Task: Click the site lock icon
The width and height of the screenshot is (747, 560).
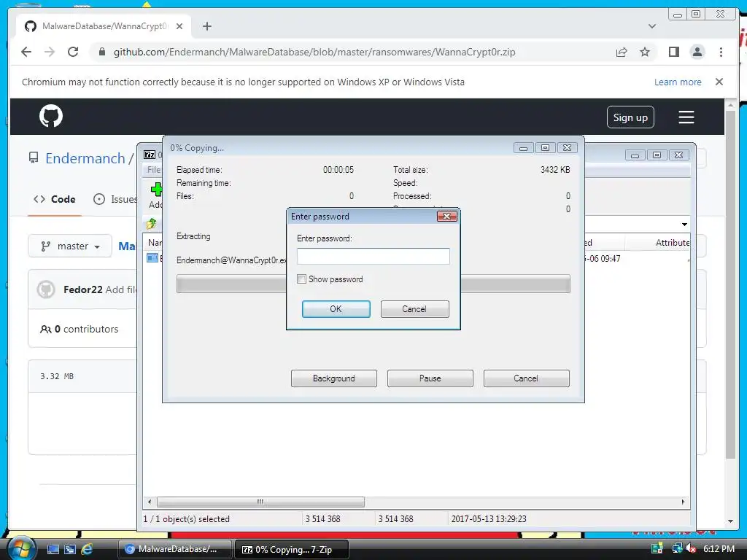Action: coord(101,52)
